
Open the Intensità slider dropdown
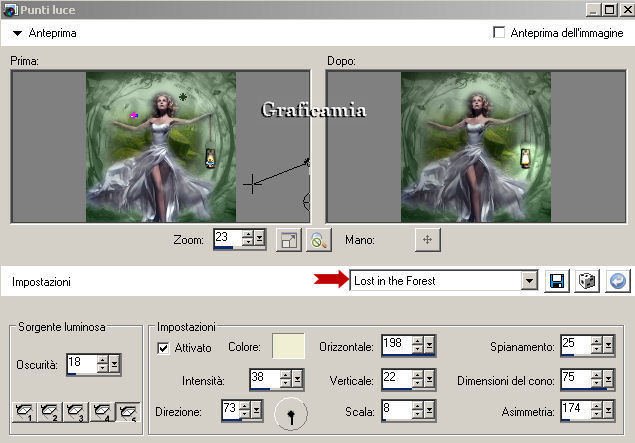pyautogui.click(x=298, y=379)
